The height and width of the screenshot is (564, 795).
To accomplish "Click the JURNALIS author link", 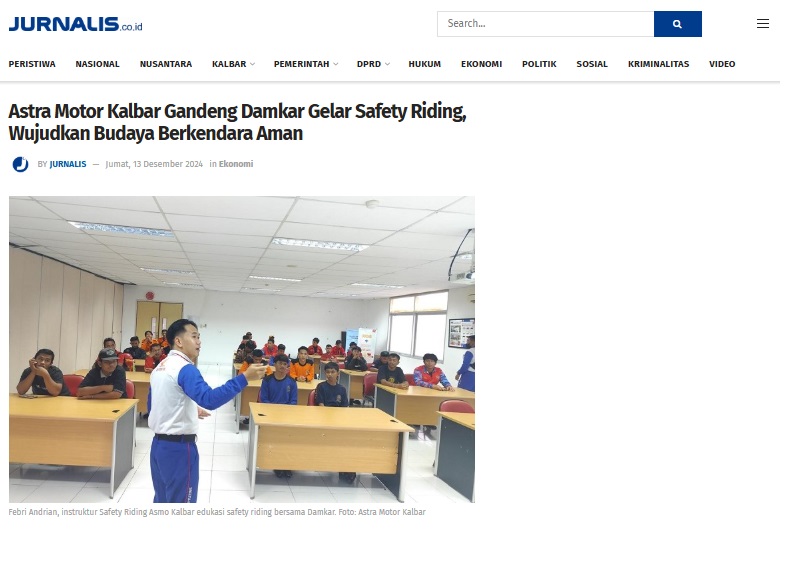I will [x=68, y=164].
